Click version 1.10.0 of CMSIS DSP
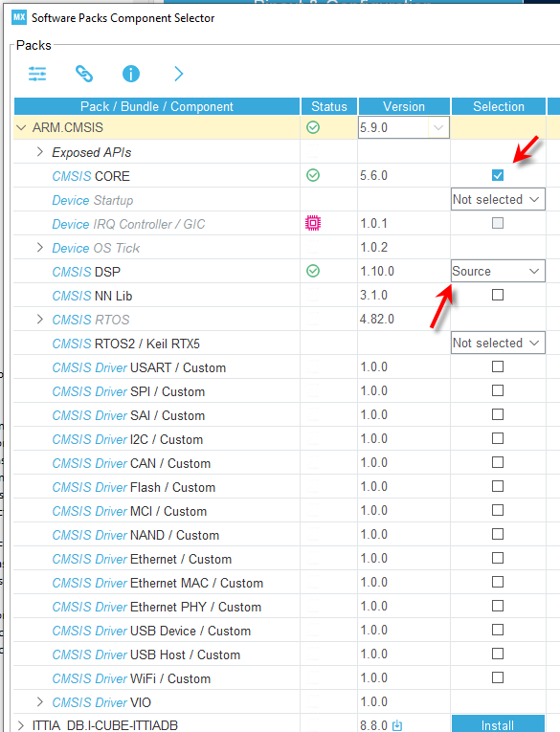Image resolution: width=560 pixels, height=732 pixels. click(x=377, y=271)
